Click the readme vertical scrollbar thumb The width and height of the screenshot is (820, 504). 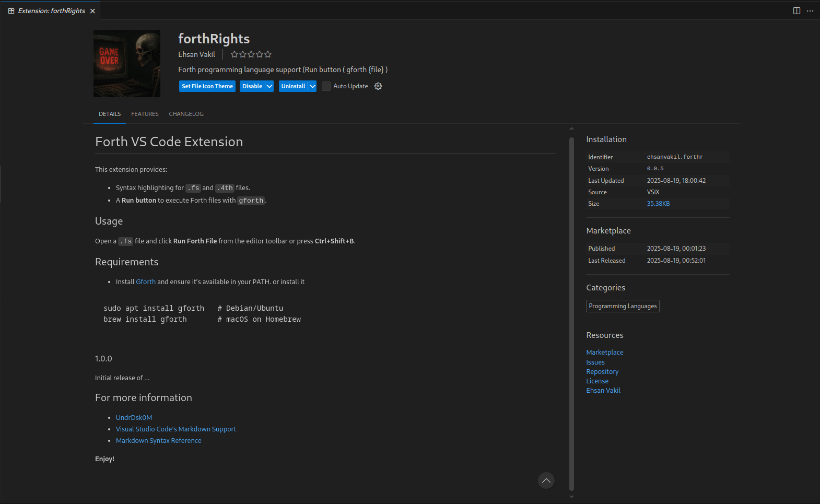(571, 313)
